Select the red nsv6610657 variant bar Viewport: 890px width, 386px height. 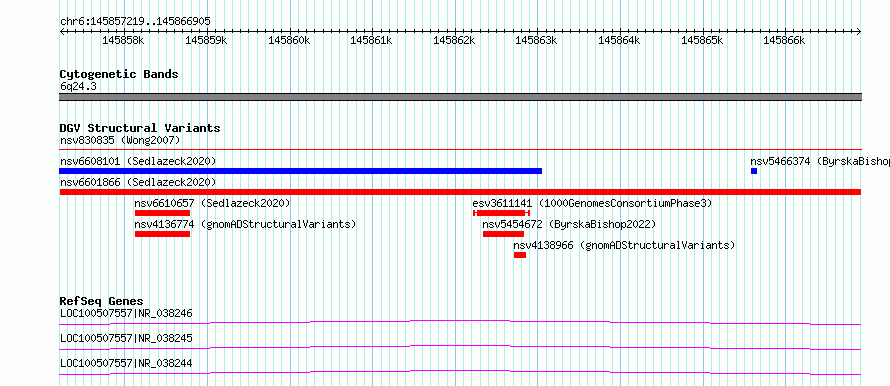[162, 213]
